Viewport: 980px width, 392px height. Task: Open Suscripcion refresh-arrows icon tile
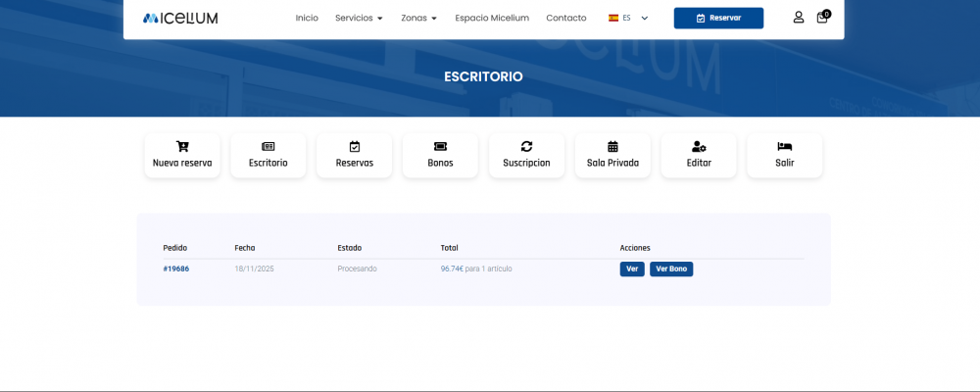[x=526, y=147]
